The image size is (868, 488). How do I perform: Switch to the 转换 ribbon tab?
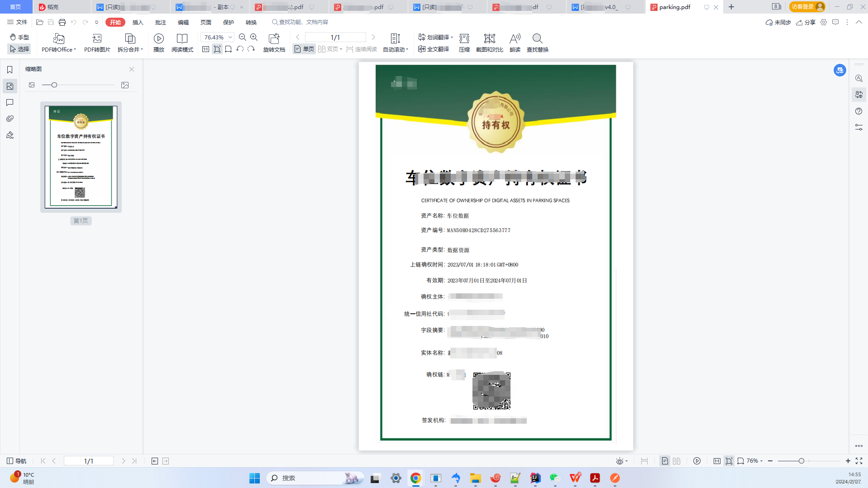251,22
